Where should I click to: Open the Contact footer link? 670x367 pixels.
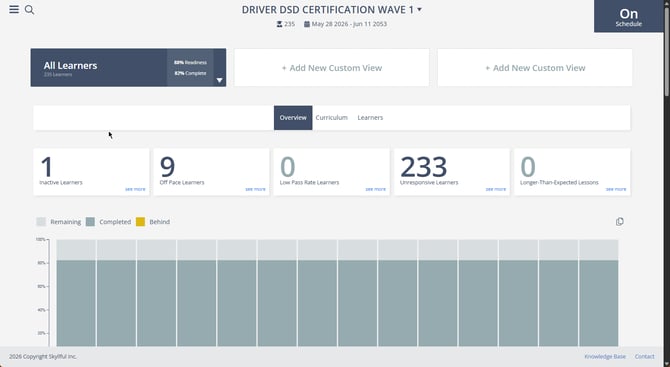tap(644, 356)
